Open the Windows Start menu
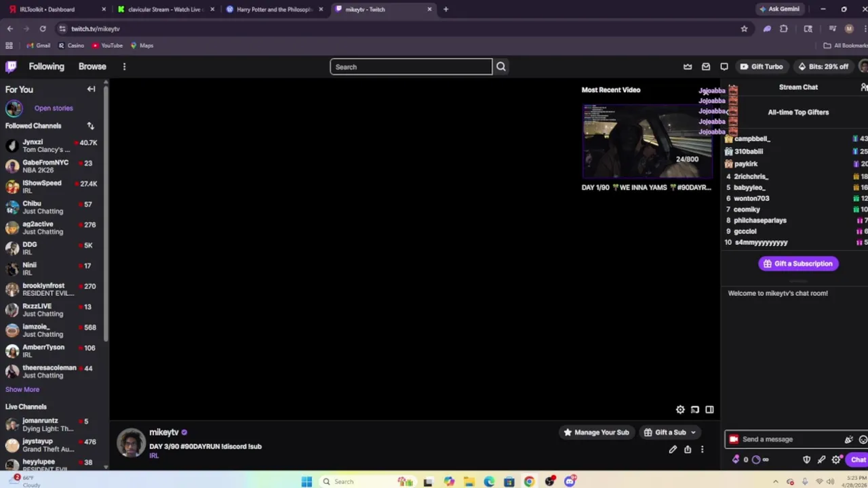868x488 pixels. (x=307, y=481)
